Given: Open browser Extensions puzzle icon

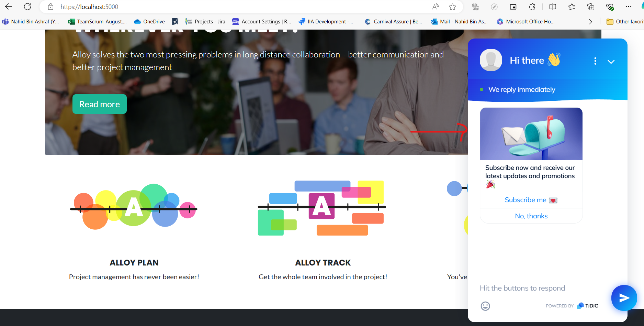Looking at the screenshot, I should (x=532, y=7).
